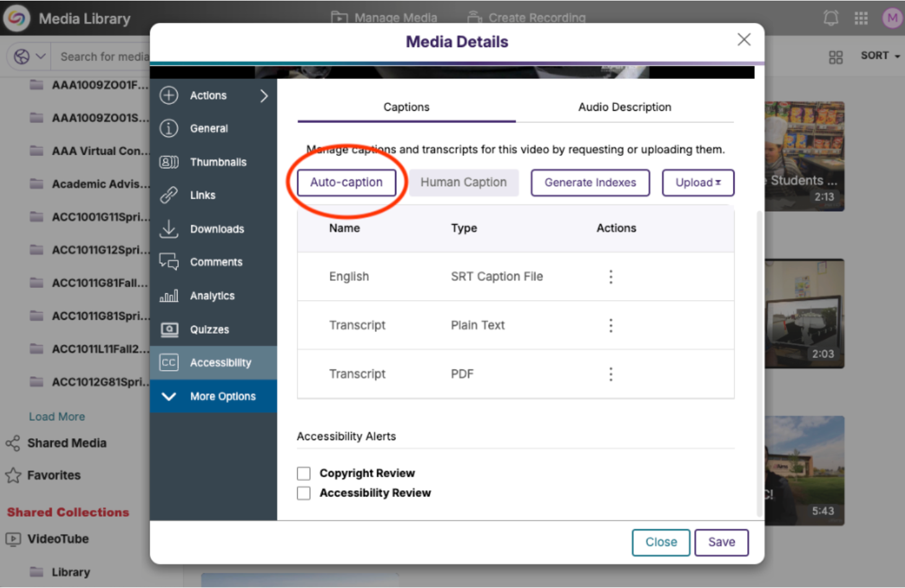Viewport: 905px width, 588px height.
Task: Check the Copyright Review checkbox
Action: click(303, 473)
